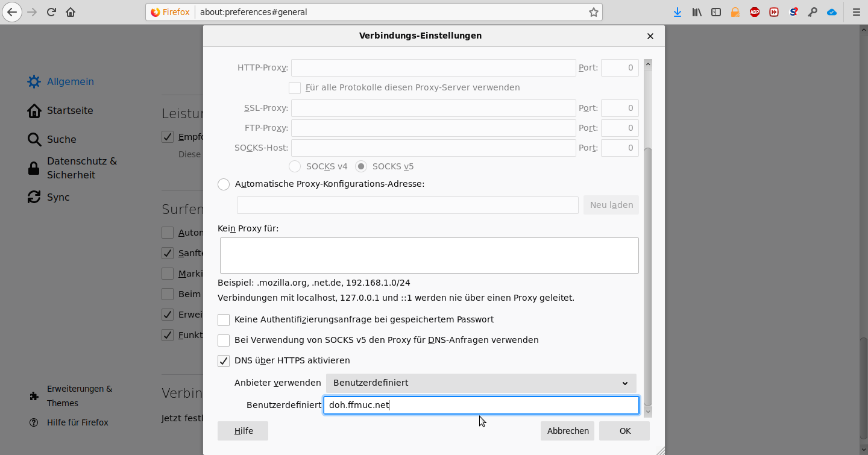Open the Firefox Downloads panel

pyautogui.click(x=678, y=12)
